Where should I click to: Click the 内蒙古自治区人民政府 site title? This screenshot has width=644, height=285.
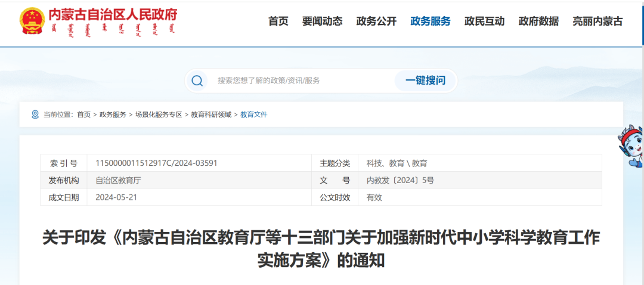113,15
